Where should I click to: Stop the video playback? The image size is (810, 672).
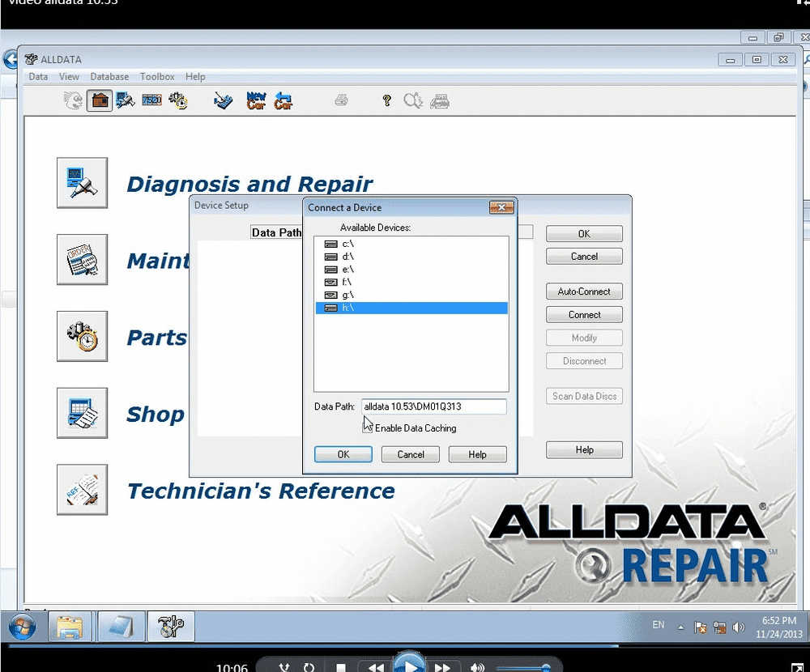coord(340,667)
